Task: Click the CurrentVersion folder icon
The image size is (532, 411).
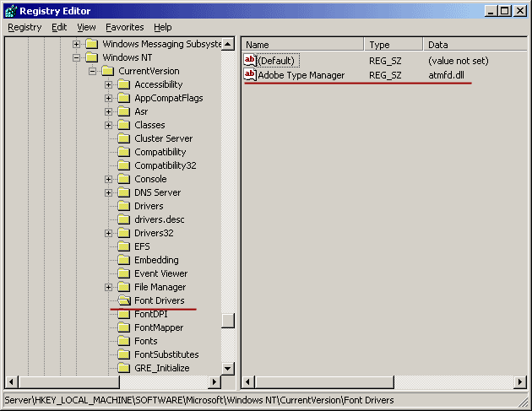Action: (x=108, y=71)
